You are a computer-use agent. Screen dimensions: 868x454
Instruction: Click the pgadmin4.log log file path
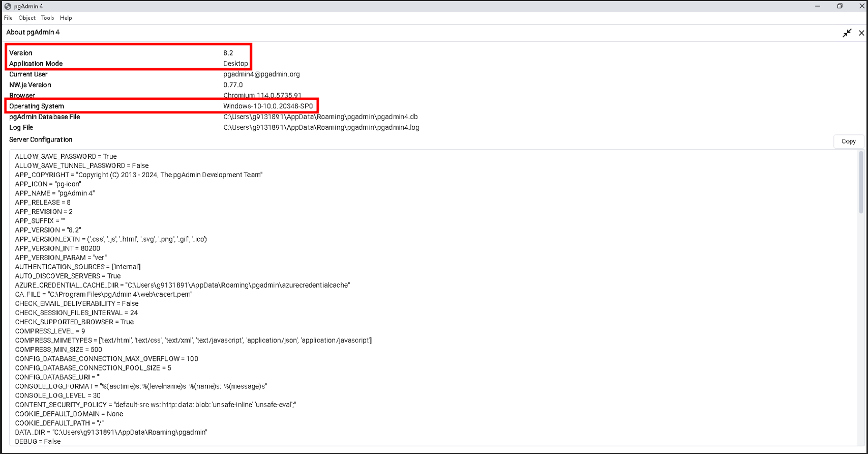pyautogui.click(x=321, y=128)
